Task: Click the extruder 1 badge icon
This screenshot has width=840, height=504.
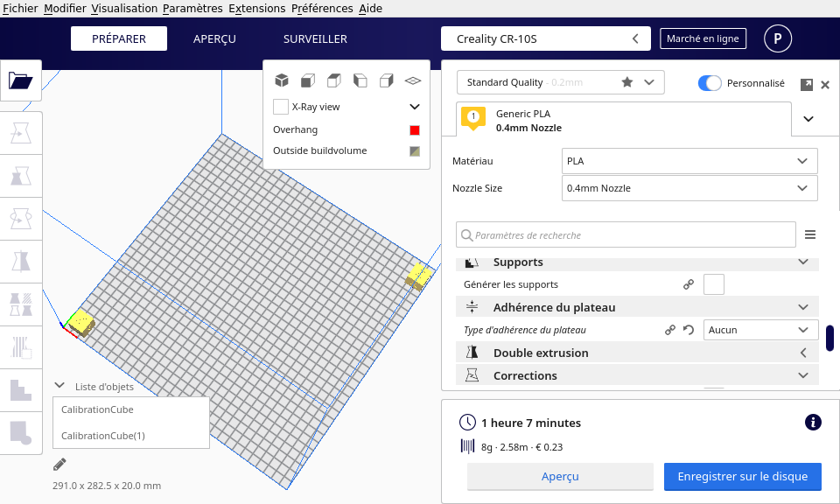Action: tap(473, 118)
